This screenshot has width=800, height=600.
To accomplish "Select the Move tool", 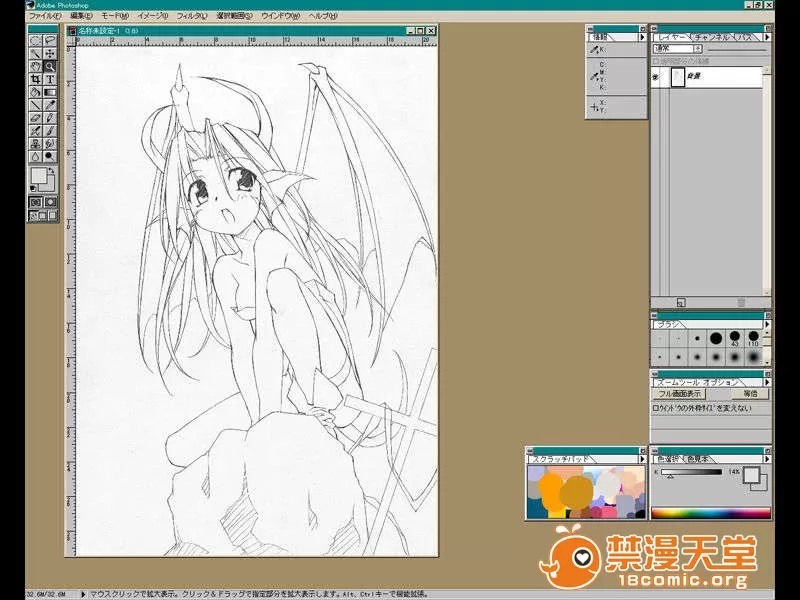I will click(49, 53).
